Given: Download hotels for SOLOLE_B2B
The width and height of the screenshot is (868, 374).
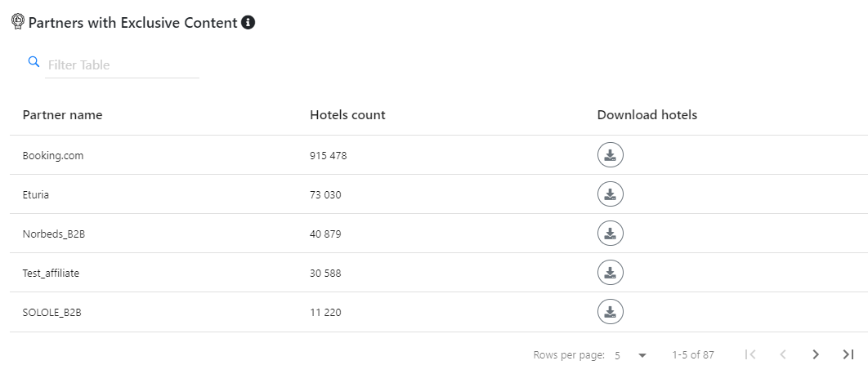Looking at the screenshot, I should pos(610,312).
